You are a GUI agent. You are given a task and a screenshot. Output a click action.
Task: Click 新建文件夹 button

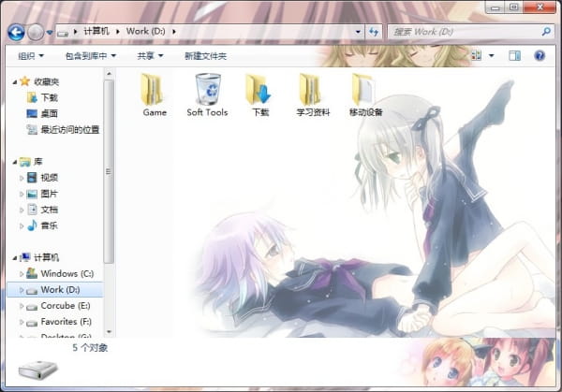point(205,56)
